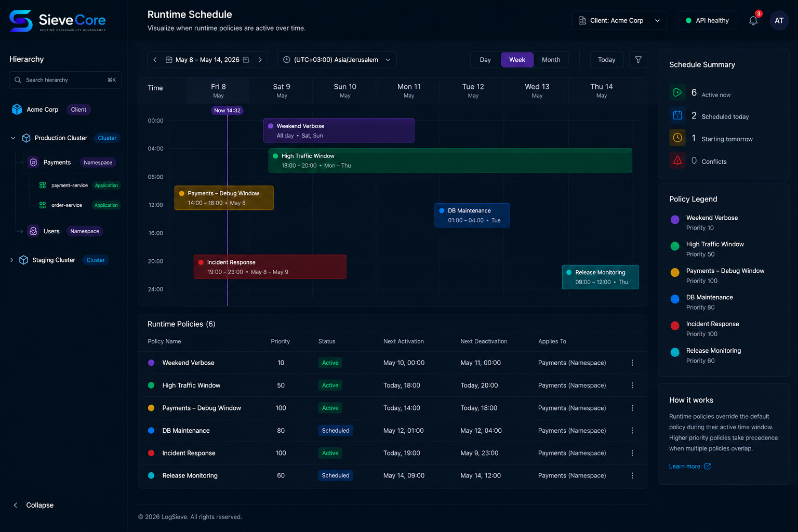Click the payment-service application icon
The image size is (798, 532).
point(43,185)
